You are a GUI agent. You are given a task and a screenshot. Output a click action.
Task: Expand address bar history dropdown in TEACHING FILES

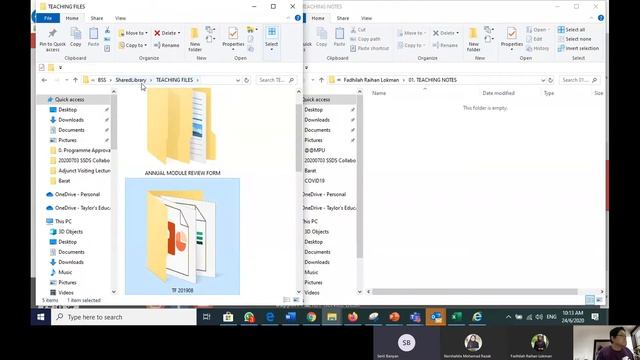pyautogui.click(x=238, y=80)
